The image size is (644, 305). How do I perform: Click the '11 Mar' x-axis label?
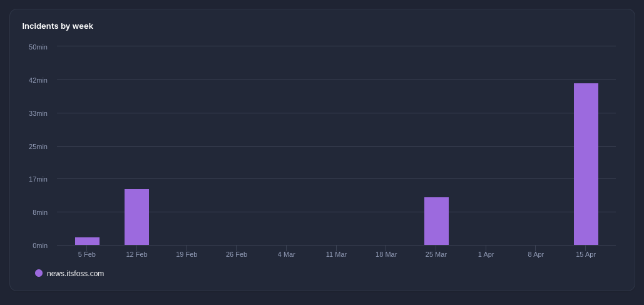pos(336,254)
